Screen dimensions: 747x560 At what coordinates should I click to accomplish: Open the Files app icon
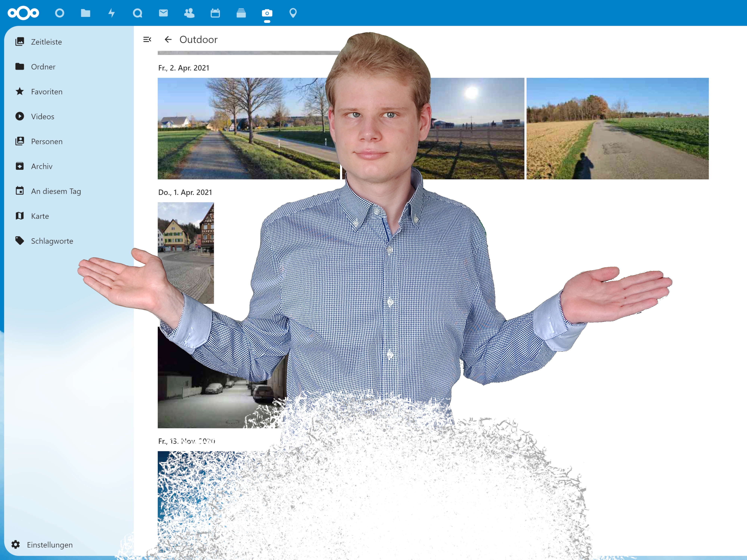coord(86,13)
